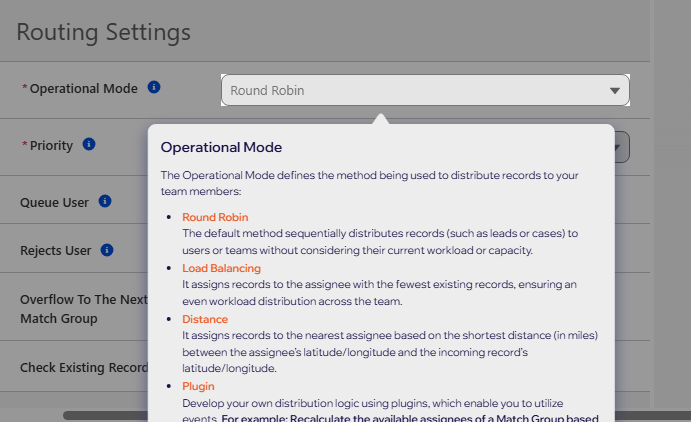
Task: Click the Priority field label
Action: click(x=51, y=145)
